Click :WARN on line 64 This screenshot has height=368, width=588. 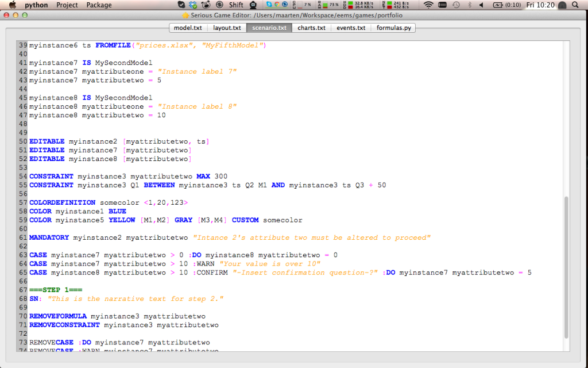click(204, 263)
